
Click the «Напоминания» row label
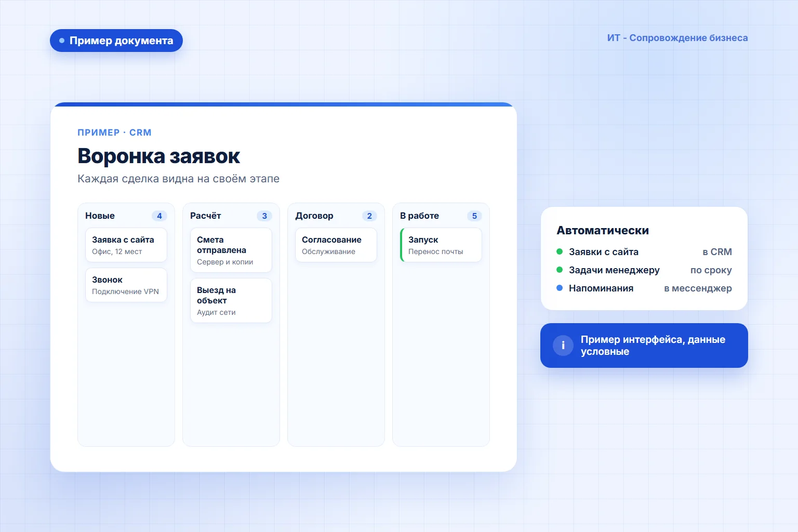point(601,288)
